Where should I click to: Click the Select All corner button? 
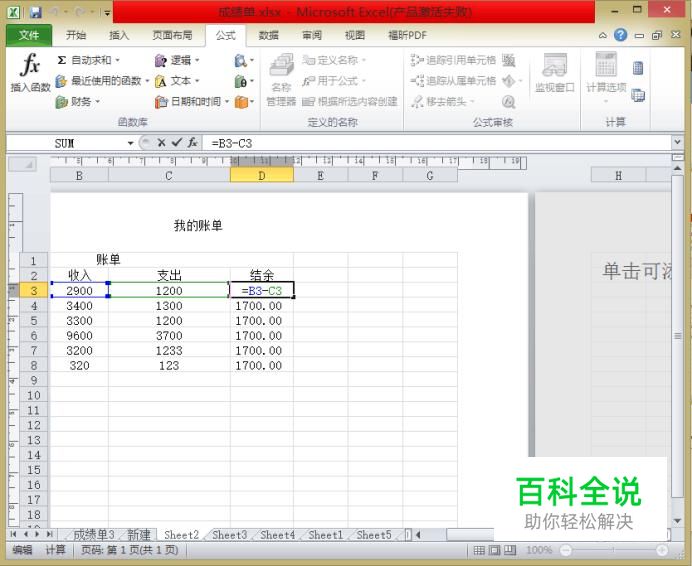click(x=23, y=164)
